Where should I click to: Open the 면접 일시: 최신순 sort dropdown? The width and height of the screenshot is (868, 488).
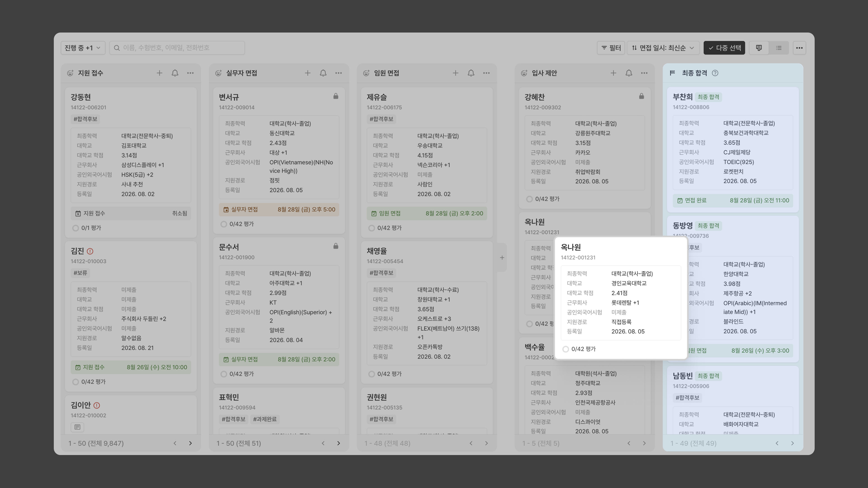(x=663, y=48)
